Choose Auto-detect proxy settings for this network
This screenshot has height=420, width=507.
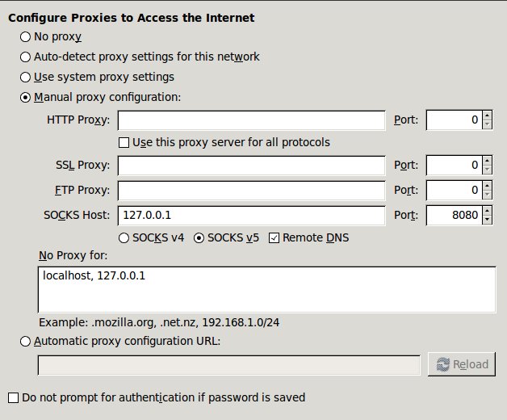point(25,57)
